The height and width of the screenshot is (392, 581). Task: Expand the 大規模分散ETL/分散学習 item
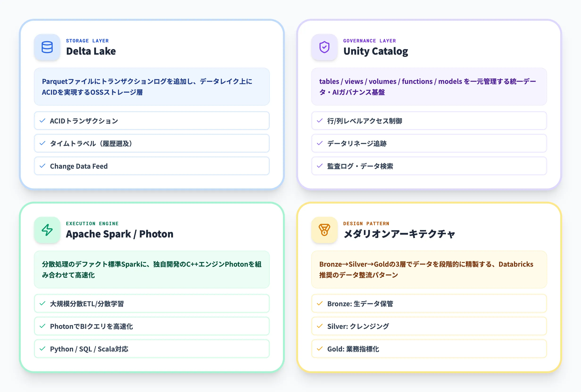point(152,304)
